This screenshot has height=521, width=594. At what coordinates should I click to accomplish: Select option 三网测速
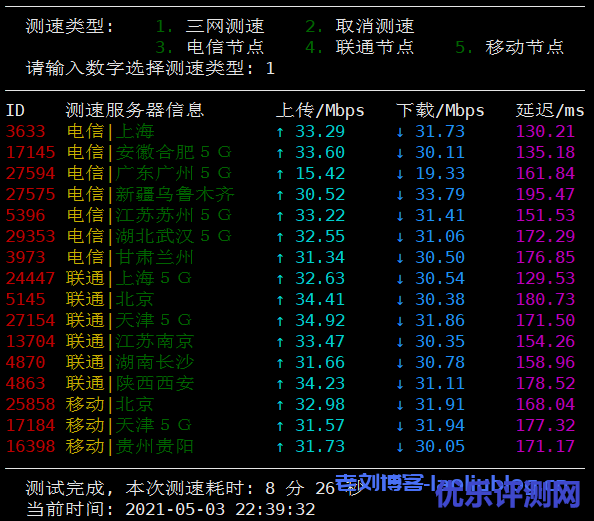pyautogui.click(x=225, y=26)
